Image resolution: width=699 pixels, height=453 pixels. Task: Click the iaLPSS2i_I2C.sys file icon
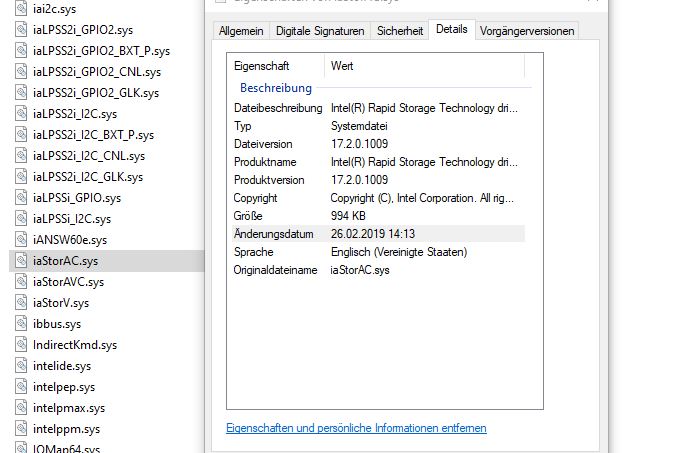[21, 113]
